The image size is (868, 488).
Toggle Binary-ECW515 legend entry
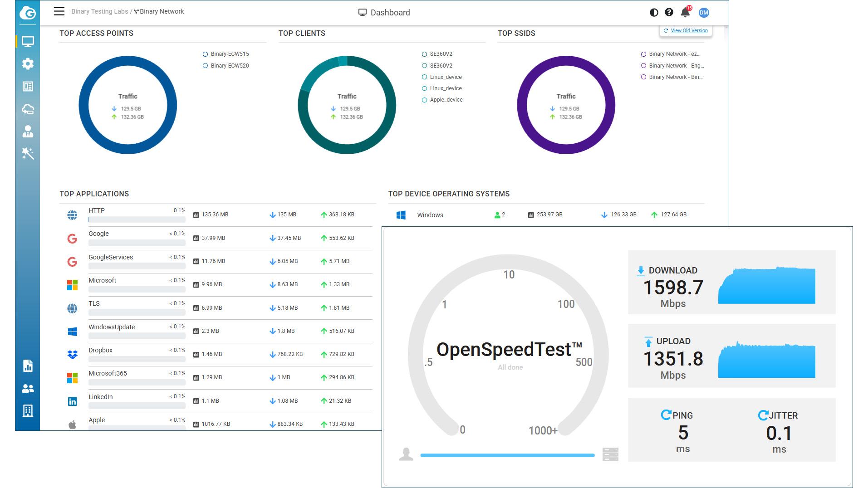[226, 54]
